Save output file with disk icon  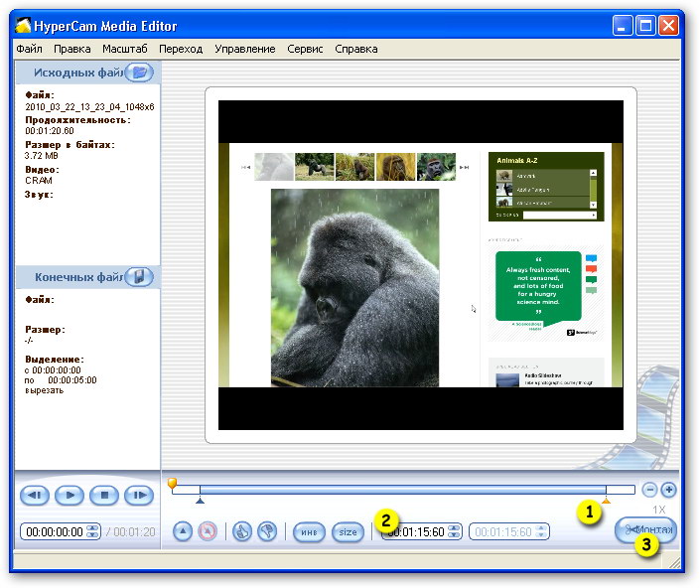coord(139,277)
